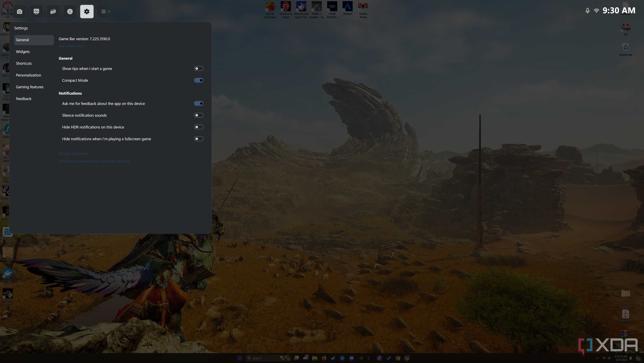Click the taskbar volume speaker icon
The width and height of the screenshot is (644, 363).
pos(609,358)
